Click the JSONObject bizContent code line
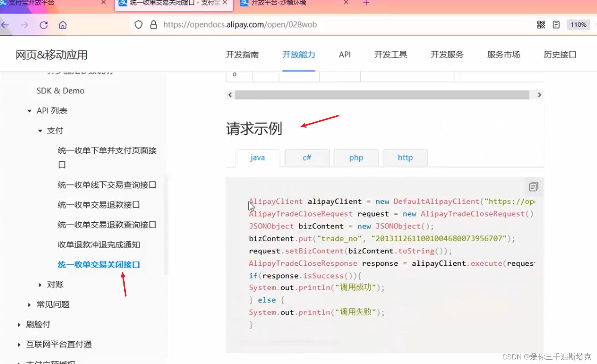Screen dimensions: 597x364 [341, 226]
